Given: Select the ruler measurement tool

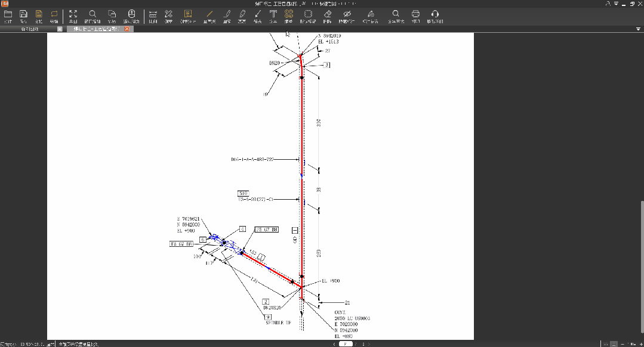Looking at the screenshot, I should tap(153, 14).
